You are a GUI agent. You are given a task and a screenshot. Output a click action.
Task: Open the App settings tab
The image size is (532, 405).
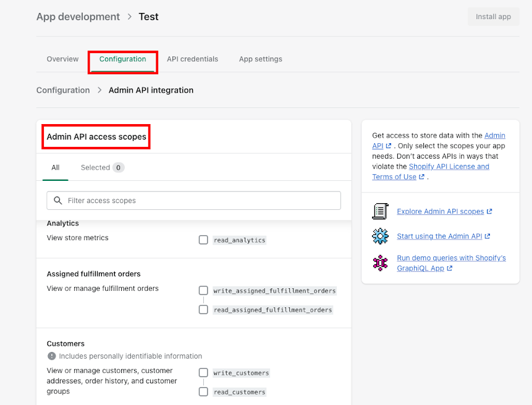pyautogui.click(x=260, y=59)
